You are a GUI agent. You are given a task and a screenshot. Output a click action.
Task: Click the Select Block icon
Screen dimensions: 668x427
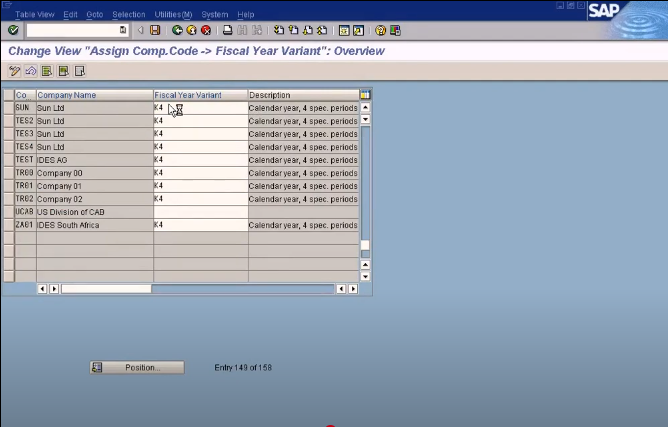coord(63,71)
